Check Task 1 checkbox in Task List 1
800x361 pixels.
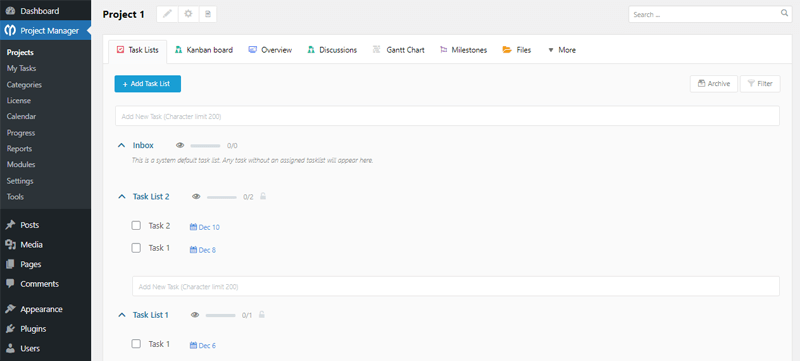136,344
